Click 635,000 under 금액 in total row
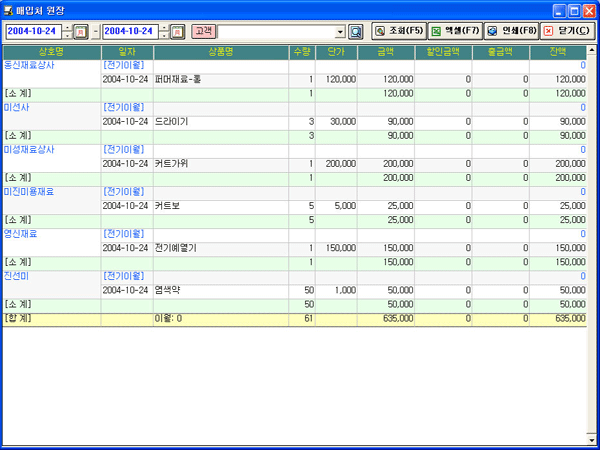Screen dimensions: 600x450 (x=398, y=318)
